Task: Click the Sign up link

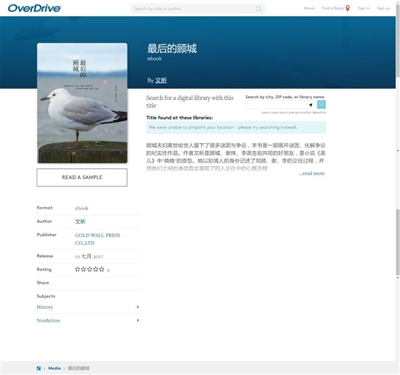Action: (x=383, y=8)
